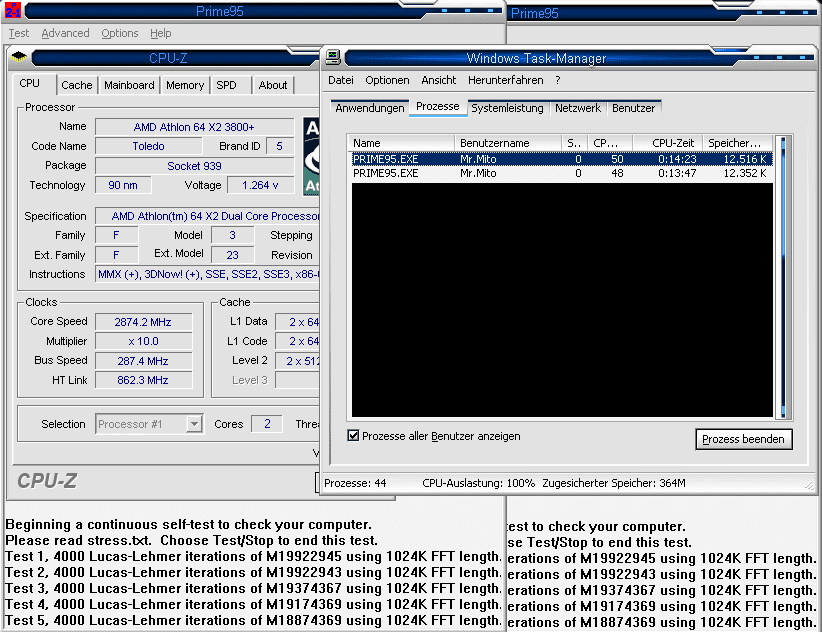This screenshot has width=822, height=632.
Task: Open the Optionen menu in Task-Manager
Action: coord(387,80)
